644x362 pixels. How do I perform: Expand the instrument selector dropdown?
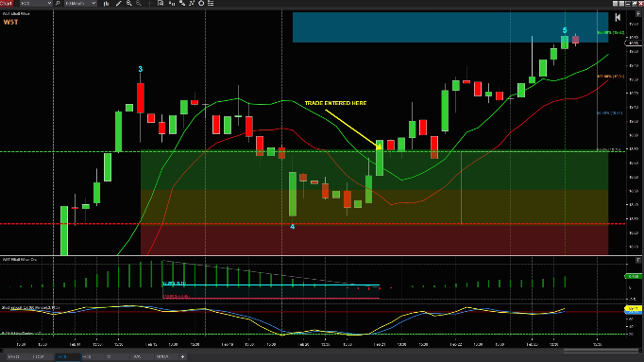click(36, 3)
